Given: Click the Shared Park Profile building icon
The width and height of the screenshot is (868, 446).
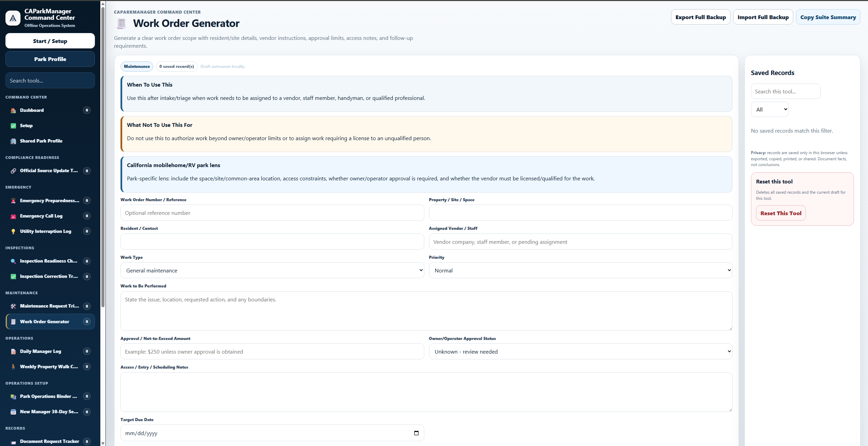Looking at the screenshot, I should point(13,141).
